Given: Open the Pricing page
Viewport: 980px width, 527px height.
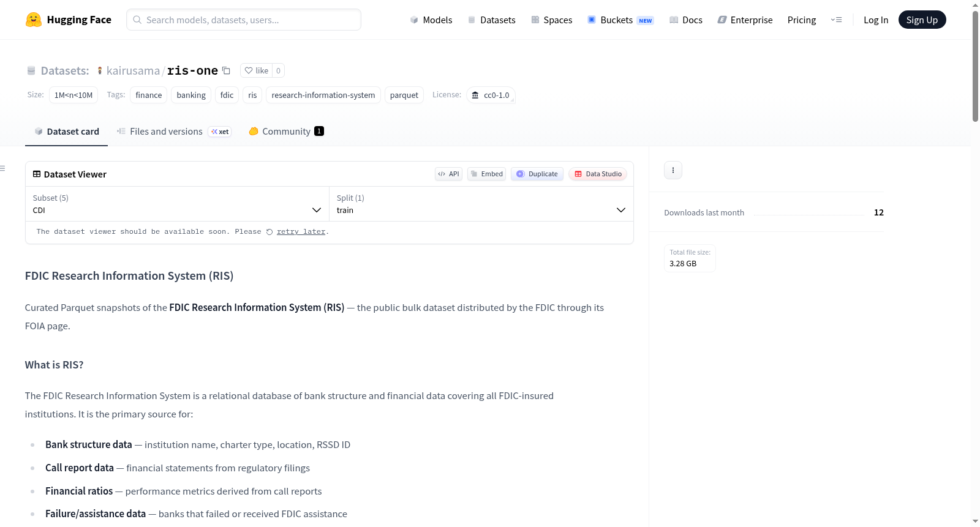Looking at the screenshot, I should coord(802,20).
